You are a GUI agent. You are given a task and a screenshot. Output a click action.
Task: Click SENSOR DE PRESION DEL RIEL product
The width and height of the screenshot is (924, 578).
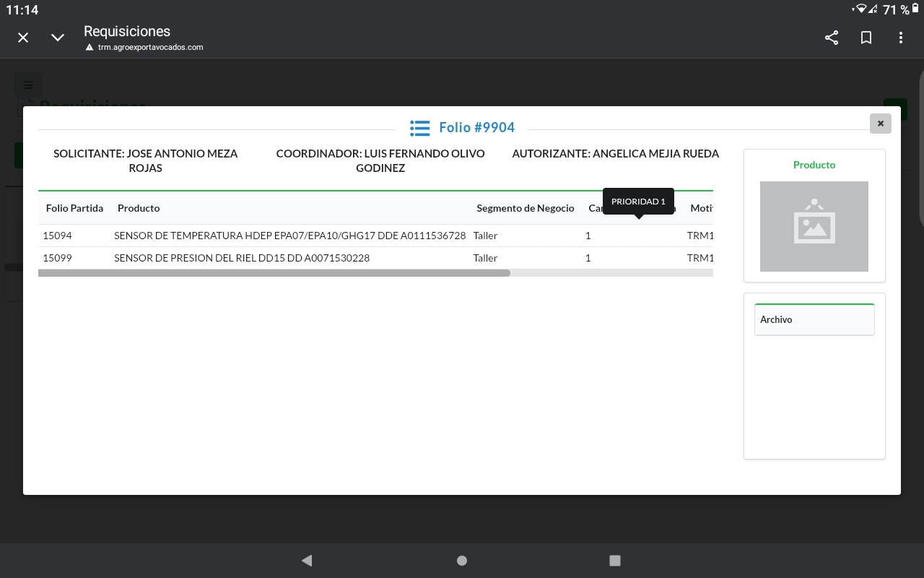tap(242, 258)
